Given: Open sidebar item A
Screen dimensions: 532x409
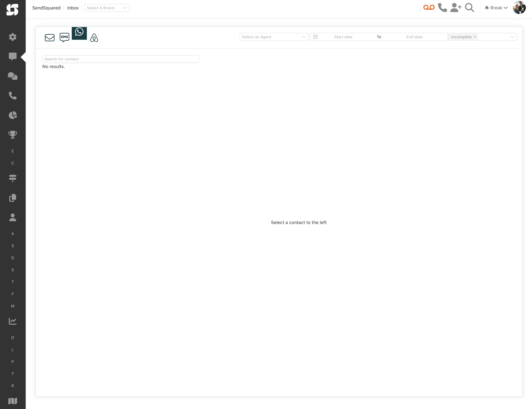Looking at the screenshot, I should (13, 234).
